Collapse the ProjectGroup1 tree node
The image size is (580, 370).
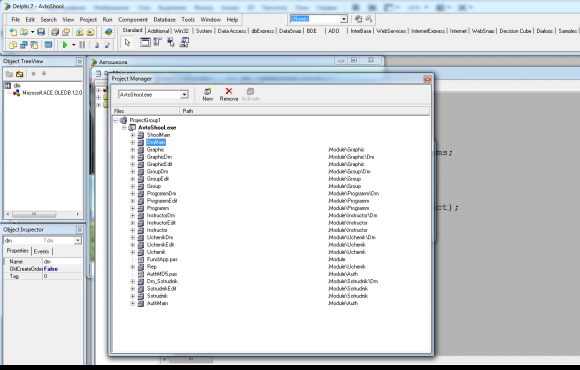click(115, 120)
